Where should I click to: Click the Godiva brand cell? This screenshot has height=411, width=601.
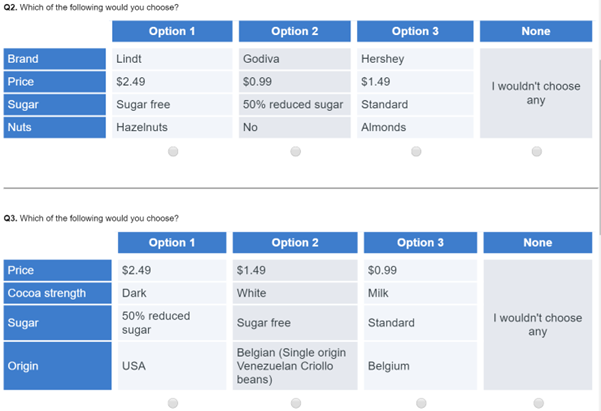295,59
